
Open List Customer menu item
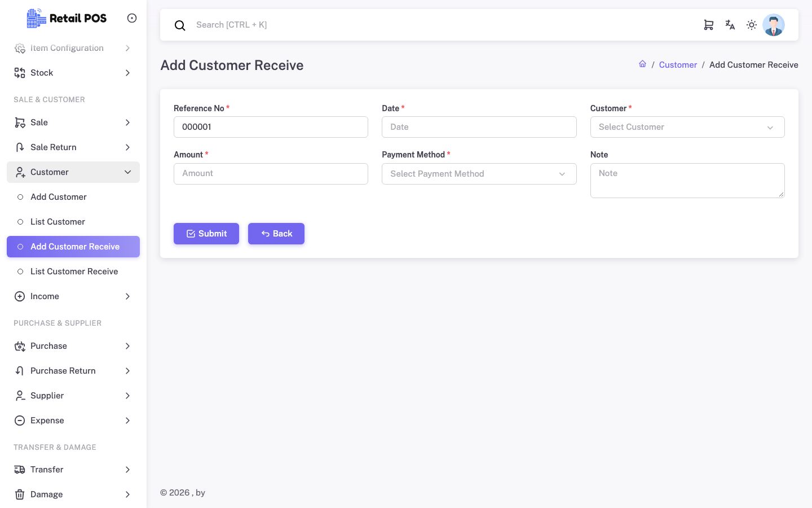click(73, 222)
